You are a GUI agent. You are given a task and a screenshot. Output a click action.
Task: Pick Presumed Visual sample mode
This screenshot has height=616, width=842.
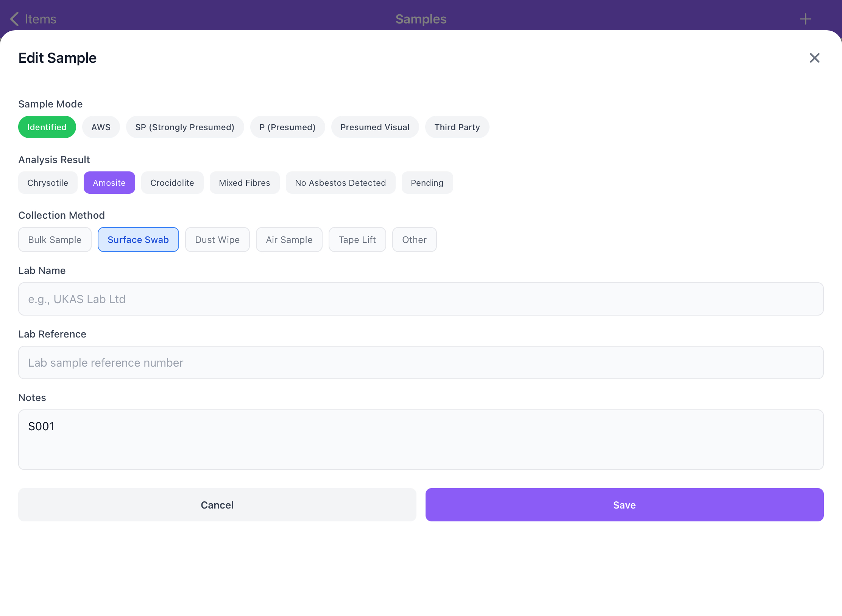(x=375, y=127)
